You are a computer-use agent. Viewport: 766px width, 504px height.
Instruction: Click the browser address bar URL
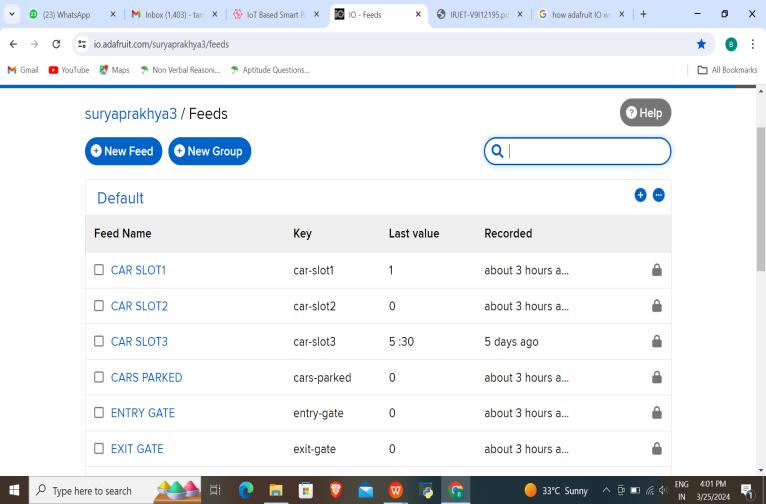click(161, 44)
